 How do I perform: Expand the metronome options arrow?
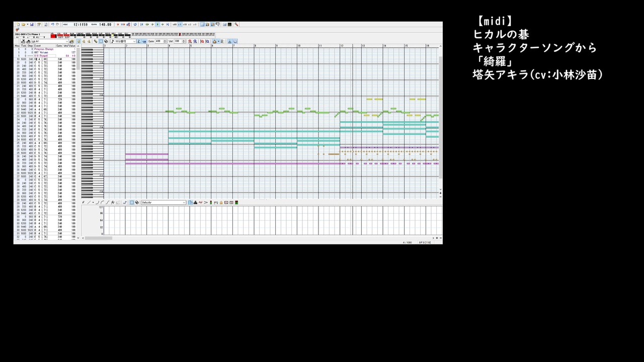[218, 41]
